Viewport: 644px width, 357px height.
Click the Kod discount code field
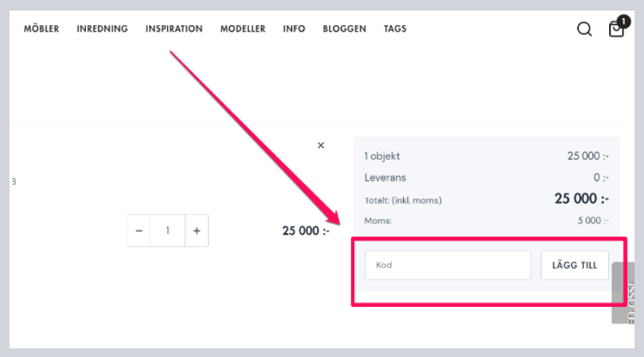[447, 265]
